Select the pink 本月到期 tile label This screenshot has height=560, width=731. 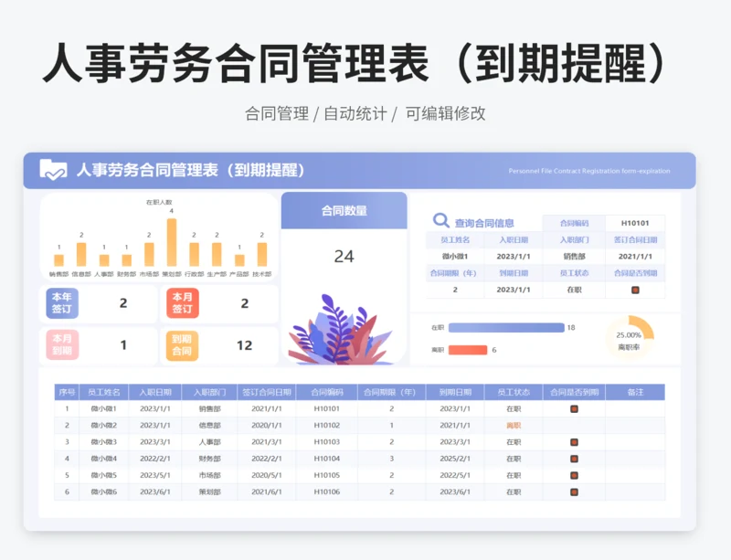click(62, 345)
